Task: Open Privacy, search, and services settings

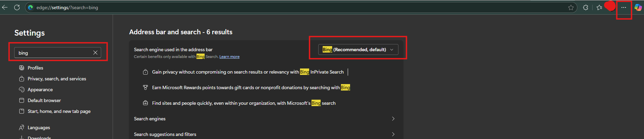Action: 57,79
